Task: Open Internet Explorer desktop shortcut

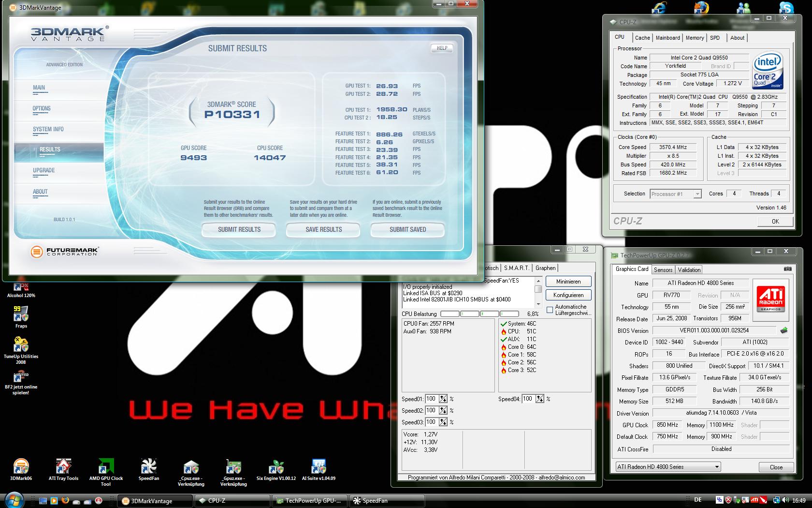Action: point(658,9)
